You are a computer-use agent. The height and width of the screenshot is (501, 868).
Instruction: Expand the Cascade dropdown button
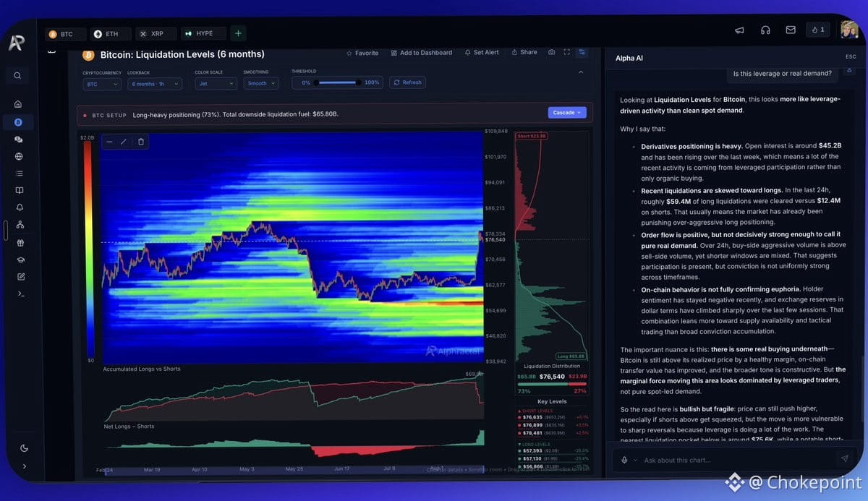(567, 113)
